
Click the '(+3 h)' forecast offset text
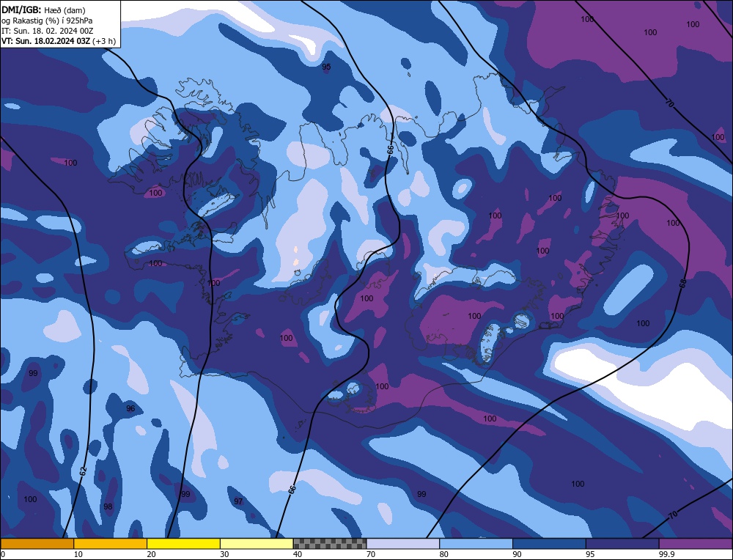pyautogui.click(x=104, y=40)
